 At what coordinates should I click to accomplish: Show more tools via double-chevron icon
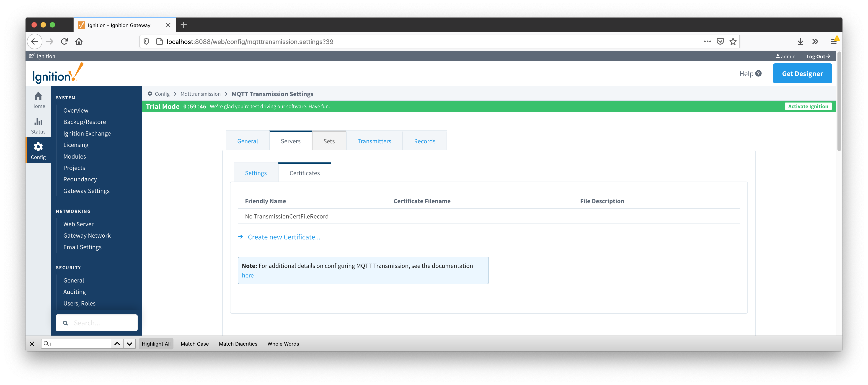pos(815,41)
